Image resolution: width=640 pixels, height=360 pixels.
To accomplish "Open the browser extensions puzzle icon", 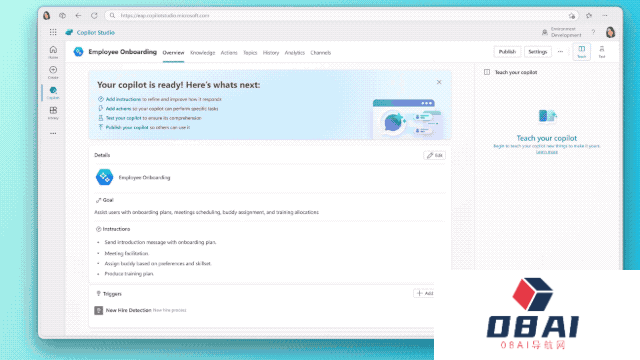I will pos(589,16).
